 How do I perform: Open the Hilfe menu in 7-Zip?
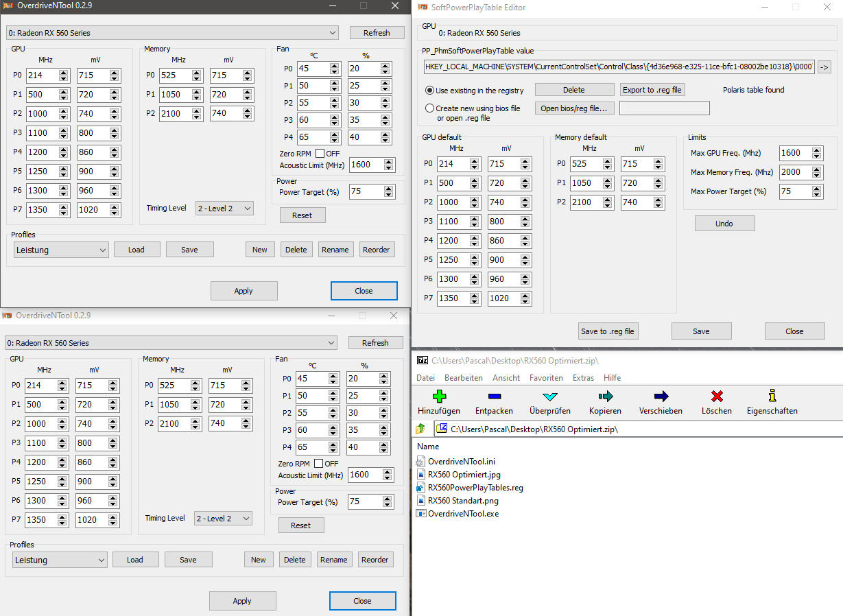(x=612, y=378)
